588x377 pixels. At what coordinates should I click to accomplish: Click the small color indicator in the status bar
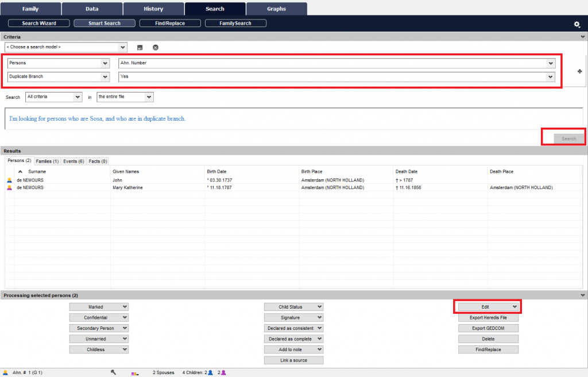[x=133, y=372]
